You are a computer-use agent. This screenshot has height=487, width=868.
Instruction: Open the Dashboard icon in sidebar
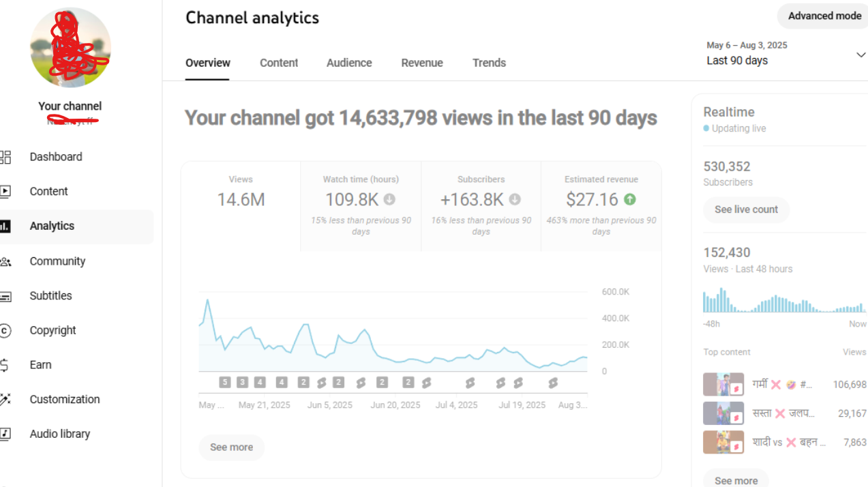5,157
